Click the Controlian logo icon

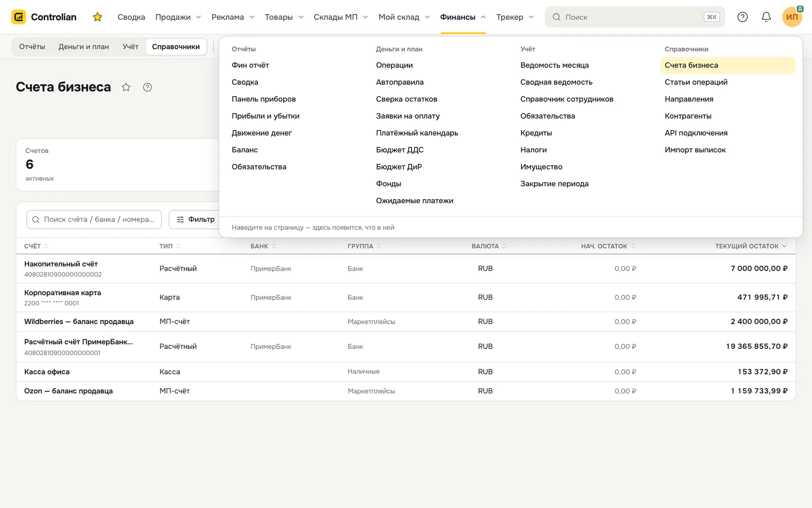[x=19, y=17]
